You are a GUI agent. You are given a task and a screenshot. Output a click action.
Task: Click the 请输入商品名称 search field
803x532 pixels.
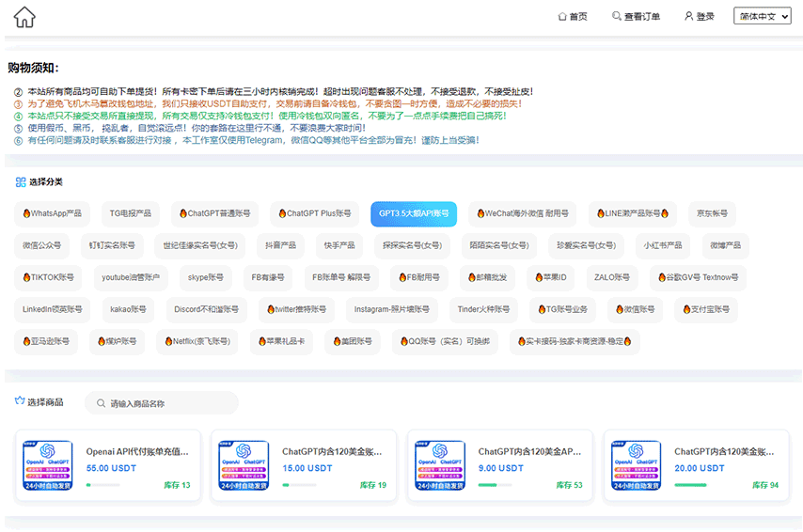click(162, 403)
